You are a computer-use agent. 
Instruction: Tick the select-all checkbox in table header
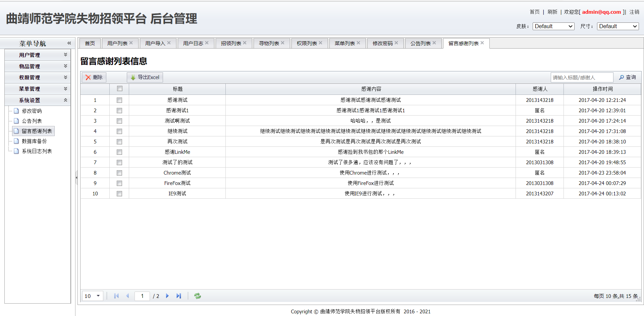120,89
